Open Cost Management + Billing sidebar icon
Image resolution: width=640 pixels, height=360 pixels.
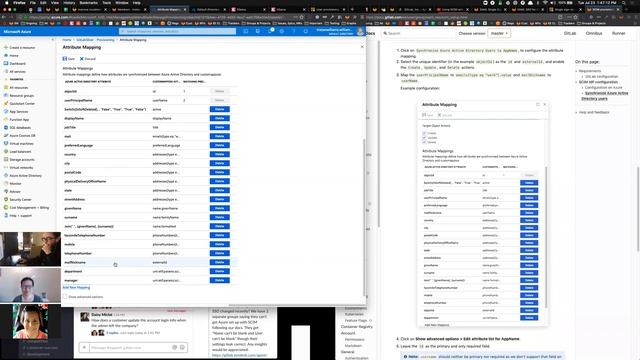[6, 207]
